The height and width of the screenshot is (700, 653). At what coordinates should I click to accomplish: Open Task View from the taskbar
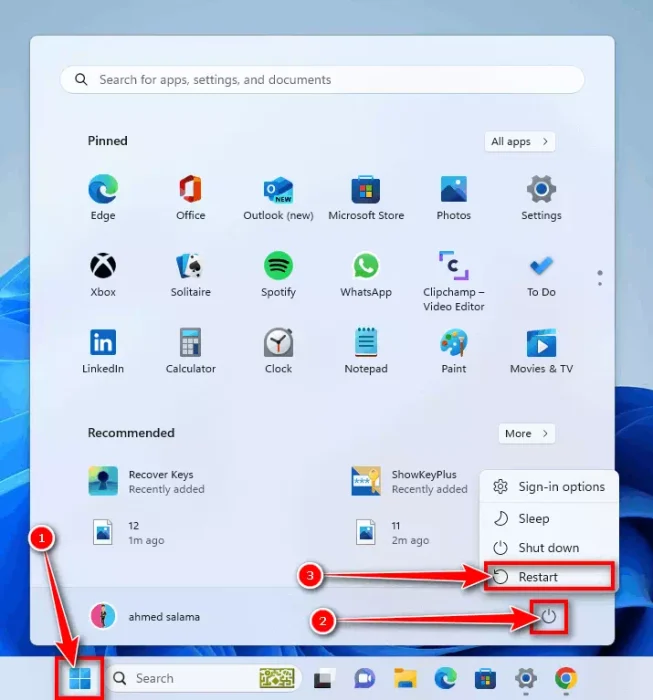[324, 679]
